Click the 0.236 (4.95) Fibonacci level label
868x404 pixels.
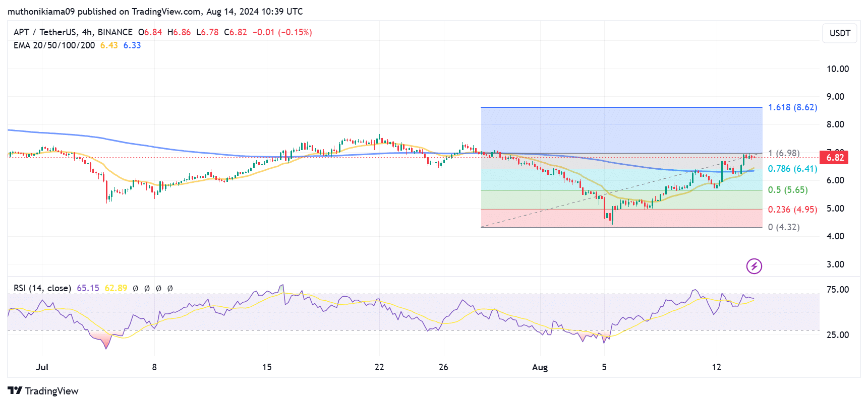click(x=792, y=210)
